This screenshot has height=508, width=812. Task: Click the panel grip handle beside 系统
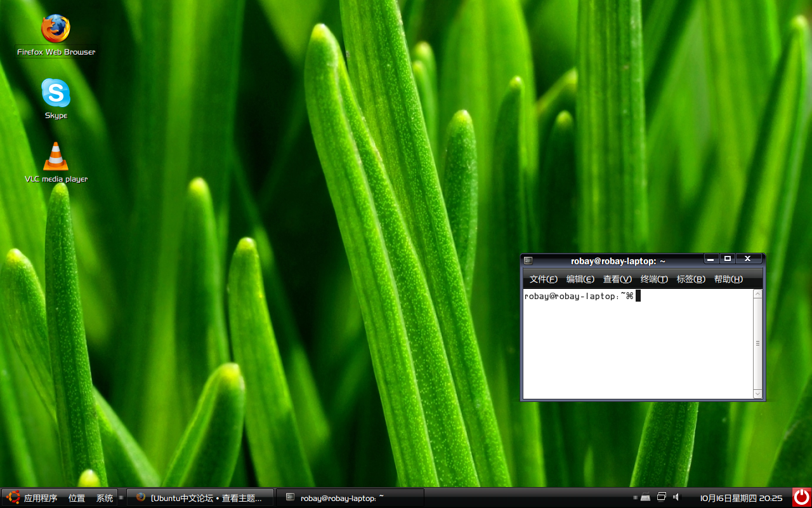[x=121, y=498]
